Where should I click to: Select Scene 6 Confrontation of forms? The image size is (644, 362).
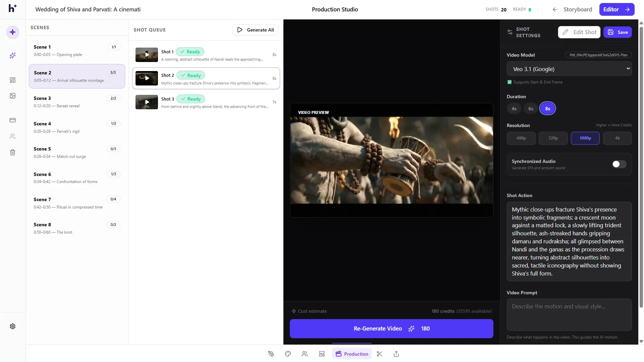pyautogui.click(x=77, y=178)
